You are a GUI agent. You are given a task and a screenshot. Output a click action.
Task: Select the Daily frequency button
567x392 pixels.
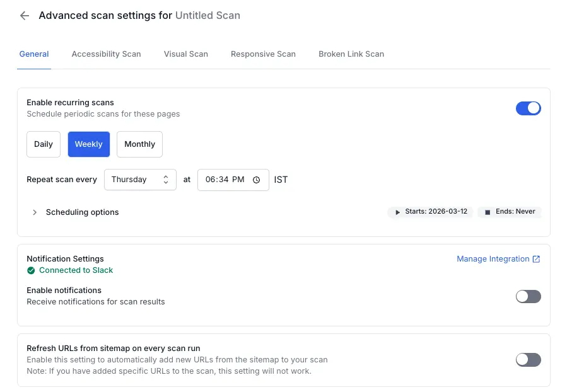(44, 144)
